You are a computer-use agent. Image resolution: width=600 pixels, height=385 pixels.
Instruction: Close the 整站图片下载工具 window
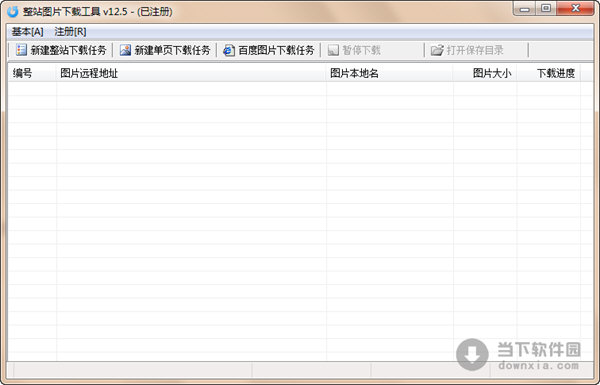(x=576, y=8)
